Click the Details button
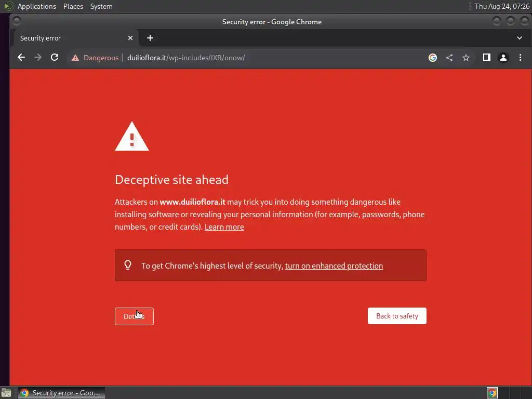532x399 pixels. (x=134, y=316)
